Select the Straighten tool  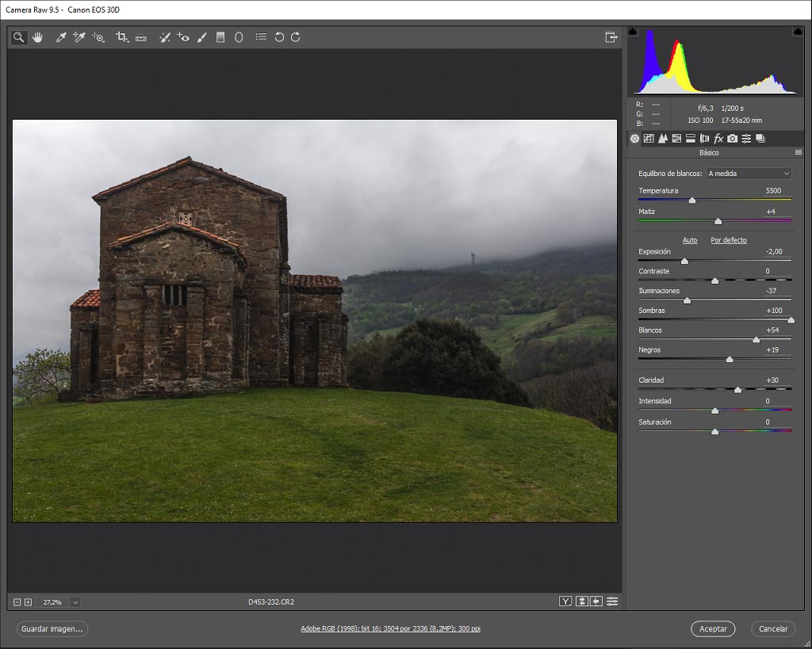141,37
